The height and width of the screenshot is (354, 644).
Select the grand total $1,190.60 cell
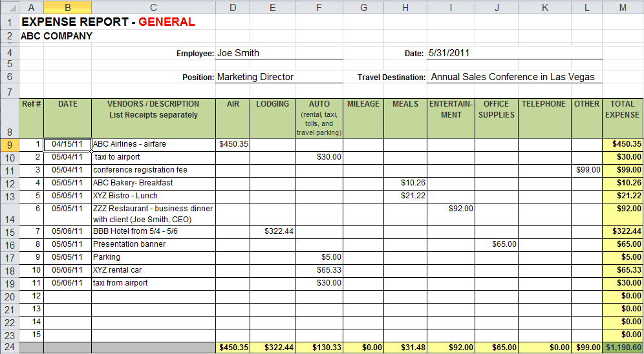coord(623,348)
